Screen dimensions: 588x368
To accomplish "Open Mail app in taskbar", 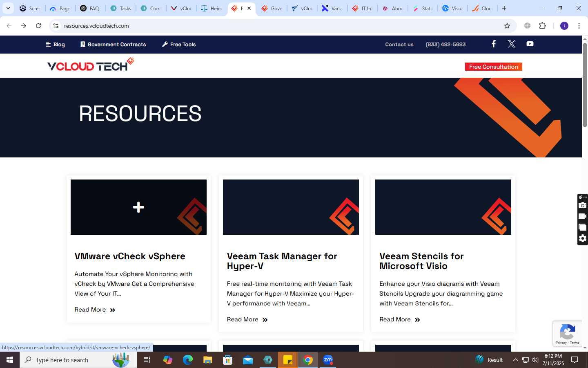I will [248, 360].
